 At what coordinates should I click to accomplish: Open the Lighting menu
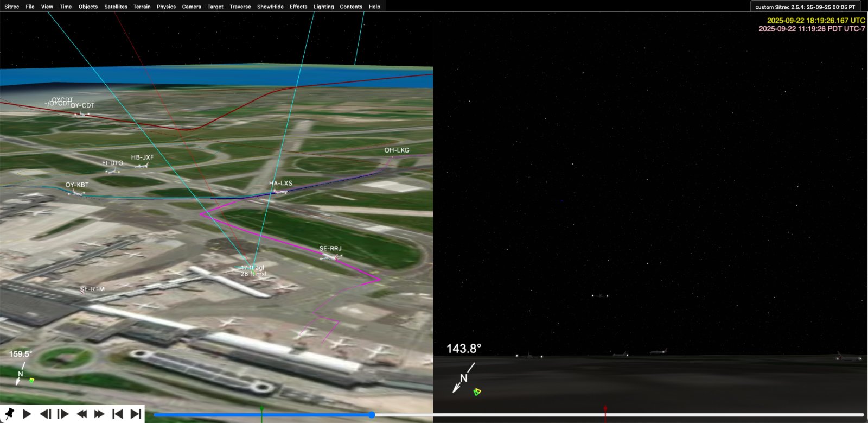point(323,7)
